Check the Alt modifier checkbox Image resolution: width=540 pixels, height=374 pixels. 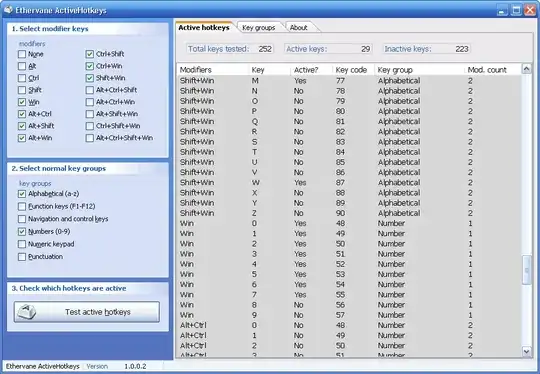pos(22,66)
